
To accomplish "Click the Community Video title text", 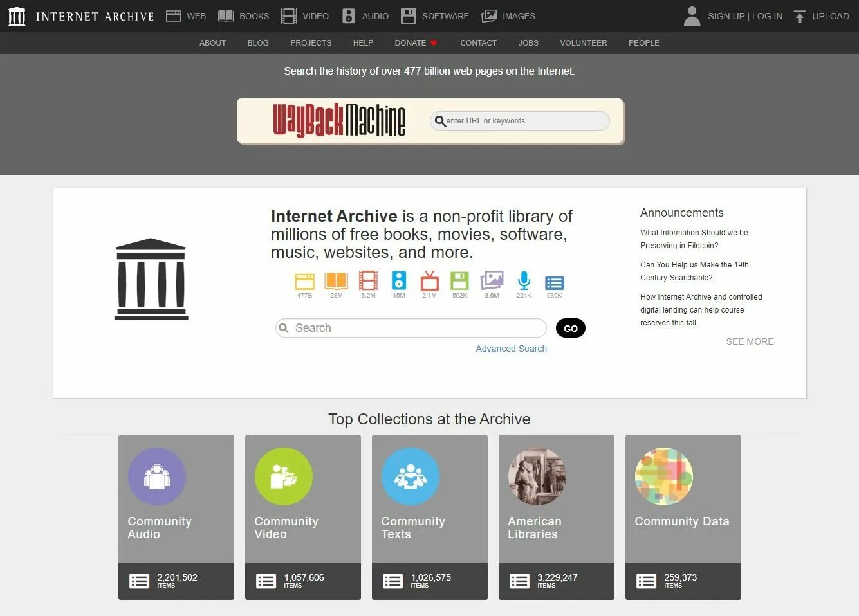I will point(286,528).
